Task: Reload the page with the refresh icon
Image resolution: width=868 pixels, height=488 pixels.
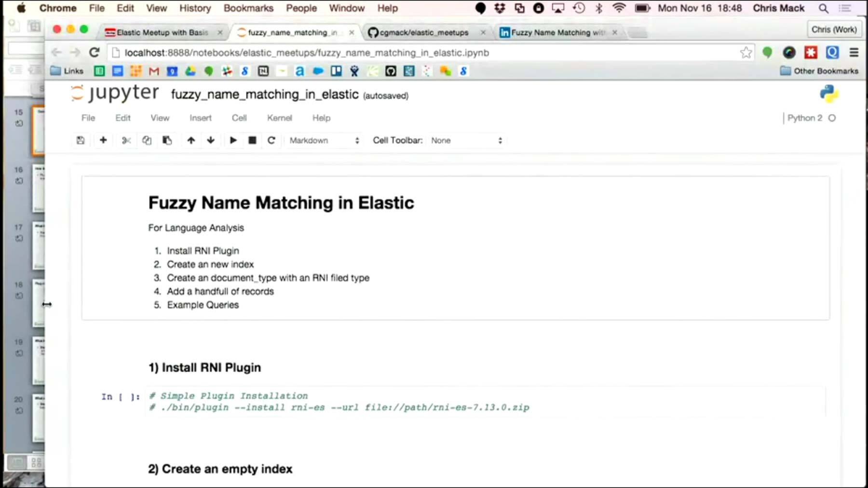Action: (x=95, y=52)
